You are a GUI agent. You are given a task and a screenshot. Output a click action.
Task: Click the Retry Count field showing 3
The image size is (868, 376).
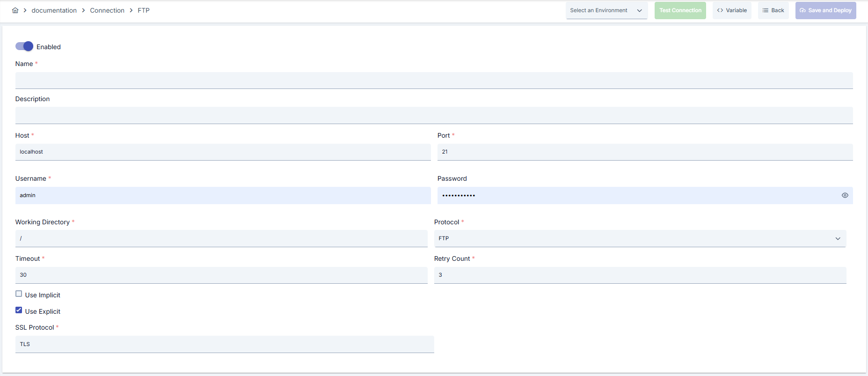click(640, 275)
